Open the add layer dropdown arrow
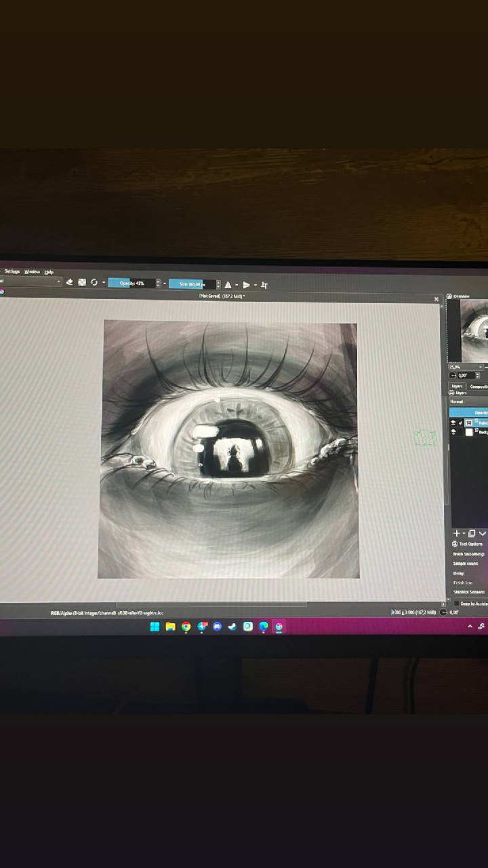Viewport: 488px width, 868px height. (464, 533)
